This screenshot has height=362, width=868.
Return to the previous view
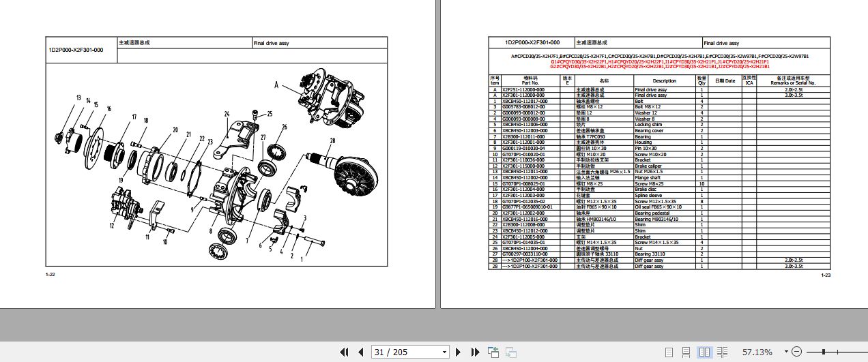coord(493,352)
